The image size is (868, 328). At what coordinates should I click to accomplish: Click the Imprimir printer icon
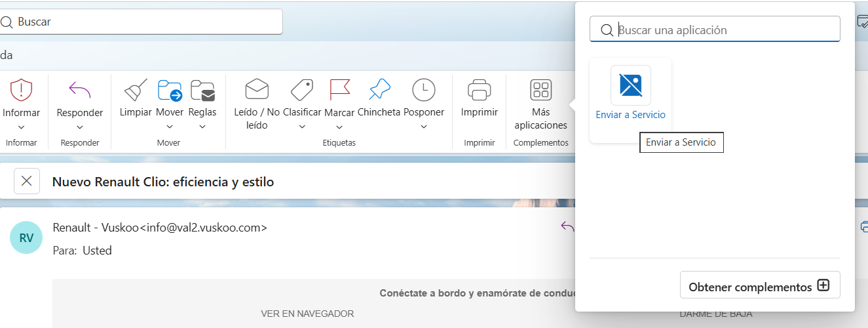[480, 89]
